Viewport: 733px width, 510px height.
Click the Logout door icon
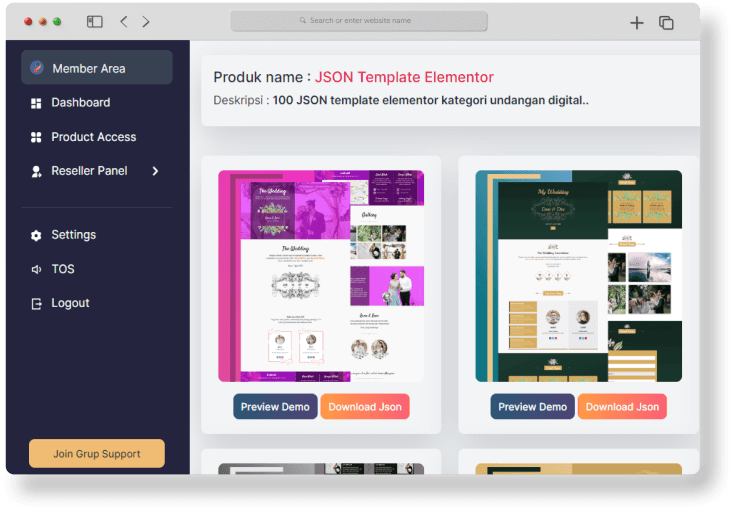[x=36, y=303]
